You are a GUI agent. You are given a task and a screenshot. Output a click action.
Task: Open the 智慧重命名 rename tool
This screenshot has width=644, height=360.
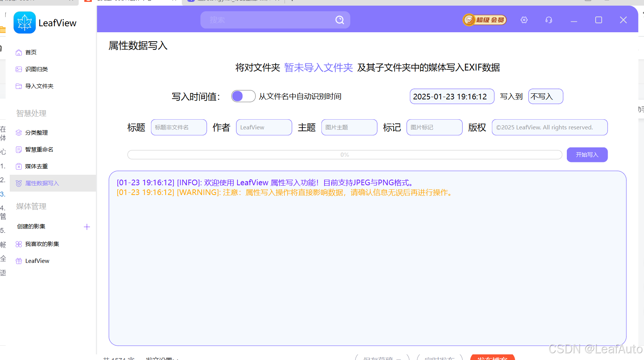[x=39, y=149]
